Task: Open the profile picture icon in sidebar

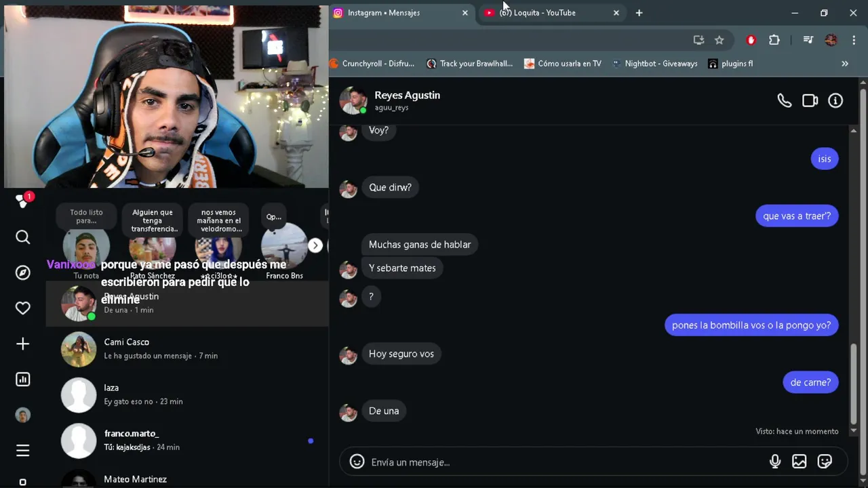Action: pos(23,415)
